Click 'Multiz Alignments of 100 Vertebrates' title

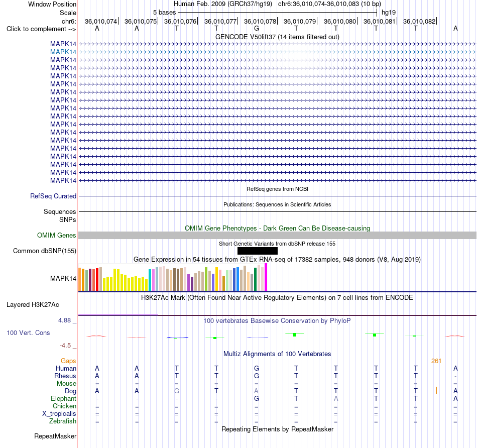[277, 354]
